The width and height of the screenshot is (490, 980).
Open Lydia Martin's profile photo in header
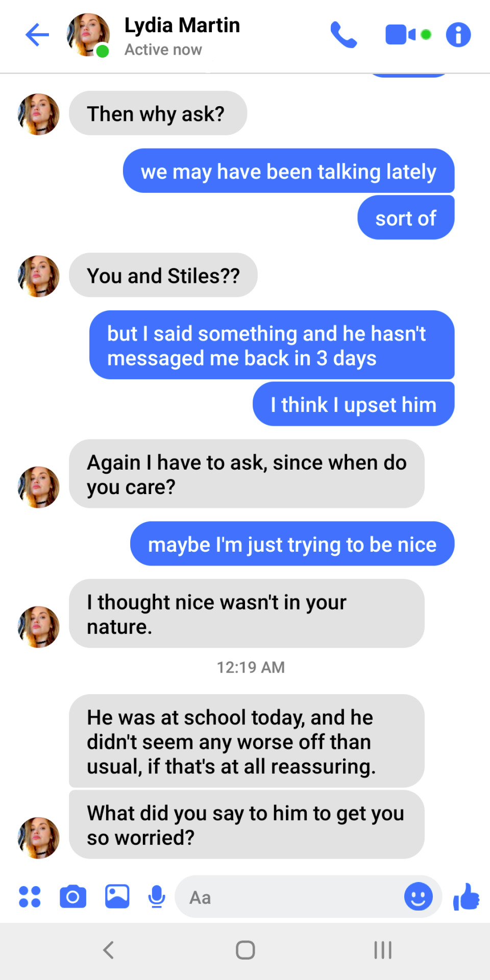coord(88,35)
